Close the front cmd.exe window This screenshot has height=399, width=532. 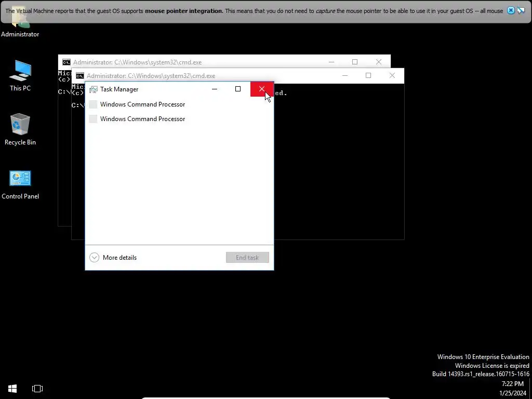coord(392,76)
